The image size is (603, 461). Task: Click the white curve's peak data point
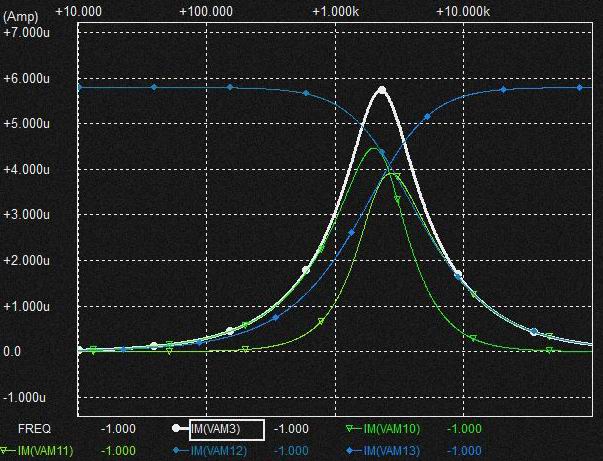click(381, 90)
